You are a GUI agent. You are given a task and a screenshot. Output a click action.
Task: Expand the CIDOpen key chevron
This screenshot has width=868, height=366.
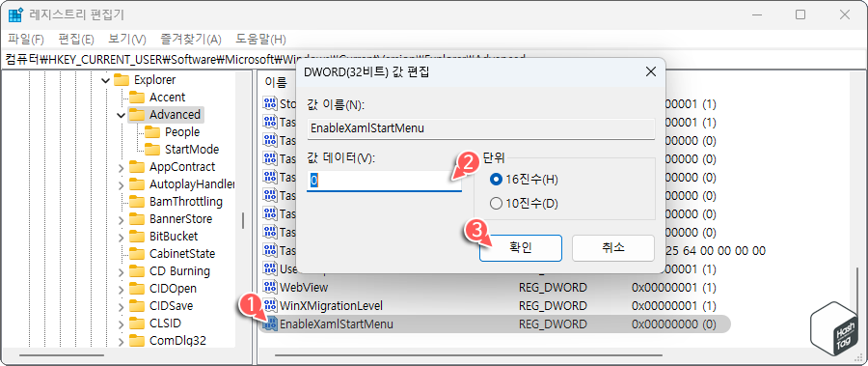[122, 290]
